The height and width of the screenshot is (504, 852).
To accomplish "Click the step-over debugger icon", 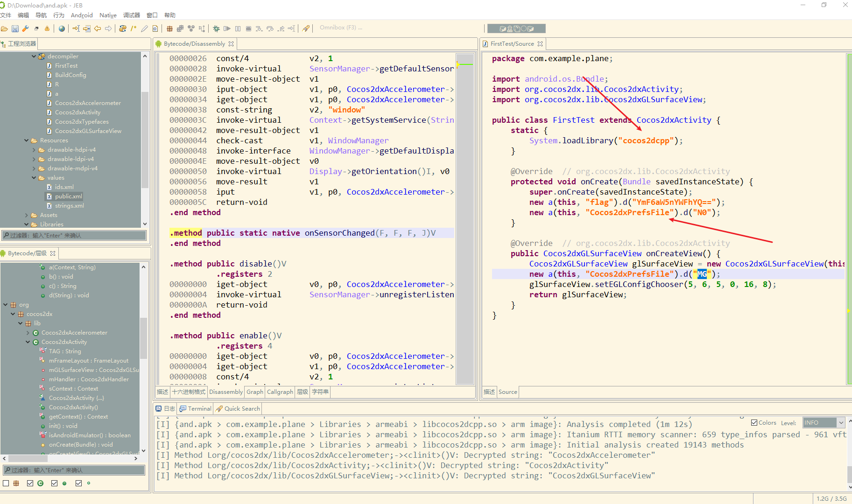I will (270, 28).
